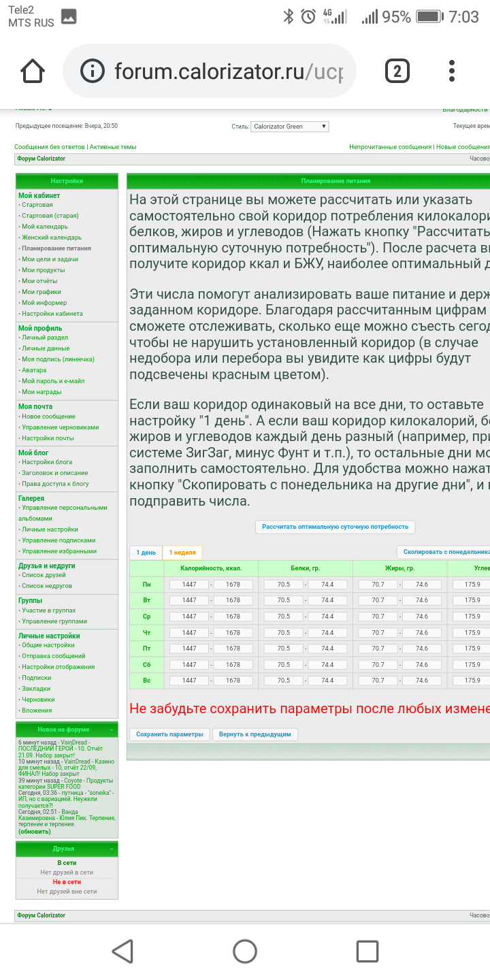Image resolution: width=490 pixels, height=980 pixels.
Task: Click the 'Пн' row label
Action: pos(147,585)
